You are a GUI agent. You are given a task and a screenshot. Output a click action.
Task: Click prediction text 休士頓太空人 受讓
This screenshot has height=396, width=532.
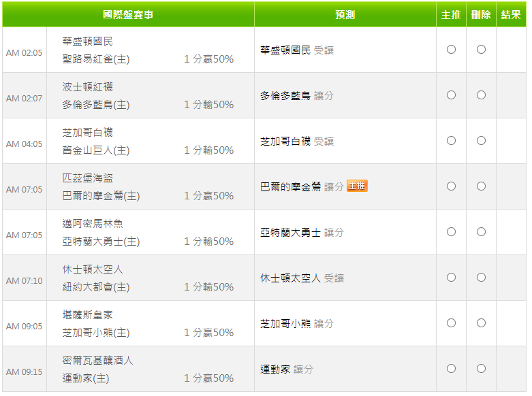coord(302,278)
